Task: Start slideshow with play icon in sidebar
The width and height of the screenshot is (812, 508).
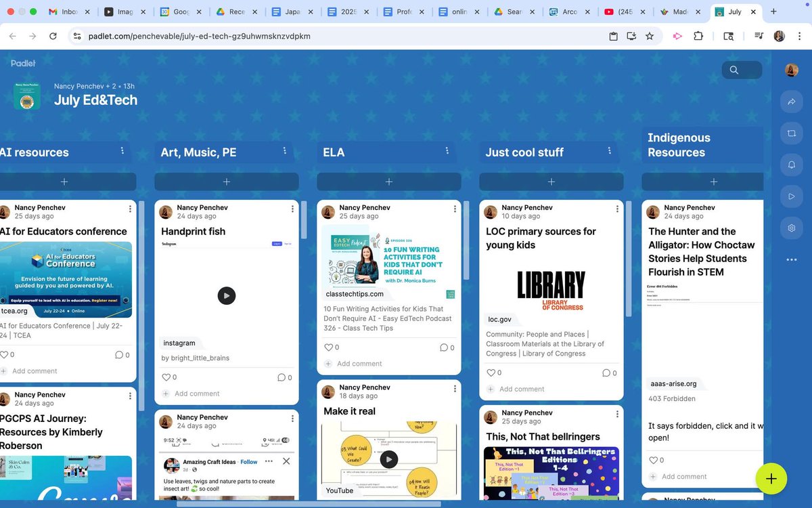Action: (791, 196)
